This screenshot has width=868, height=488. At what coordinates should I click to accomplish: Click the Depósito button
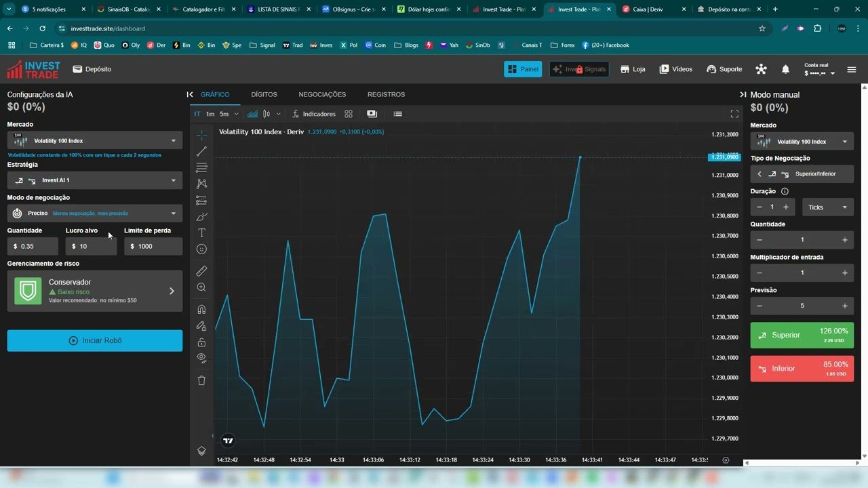click(92, 69)
